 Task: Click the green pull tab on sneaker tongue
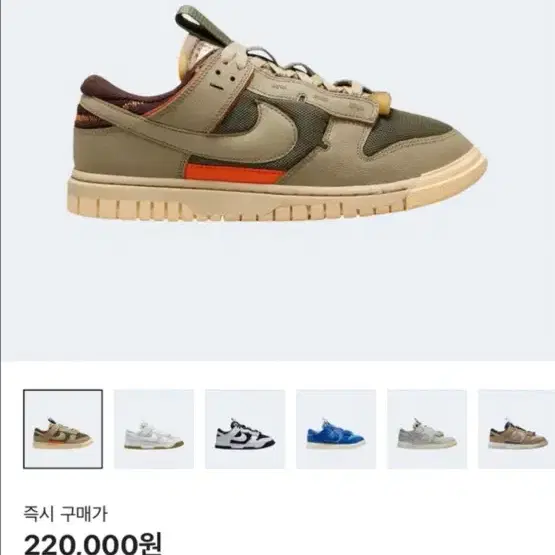coord(202,25)
